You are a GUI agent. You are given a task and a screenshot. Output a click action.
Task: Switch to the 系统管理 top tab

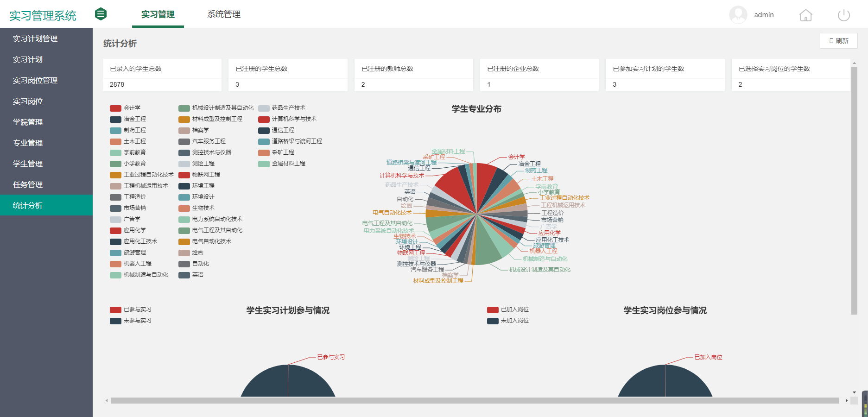click(224, 14)
